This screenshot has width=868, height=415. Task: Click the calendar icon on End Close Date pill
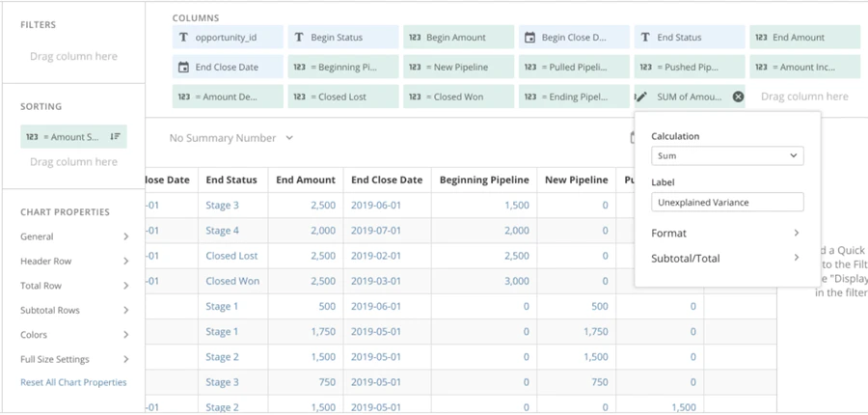[183, 67]
